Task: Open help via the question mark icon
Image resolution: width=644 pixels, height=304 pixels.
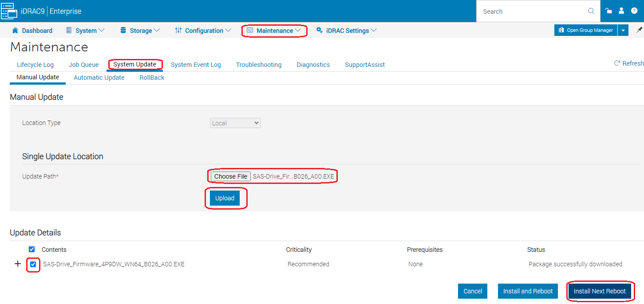Action: coord(634,11)
